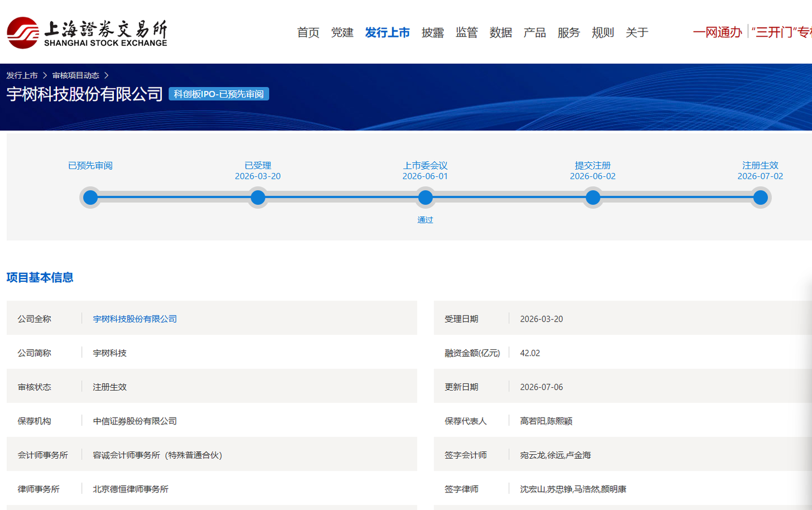Open the 监管 menu item
Image resolution: width=812 pixels, height=510 pixels.
467,33
